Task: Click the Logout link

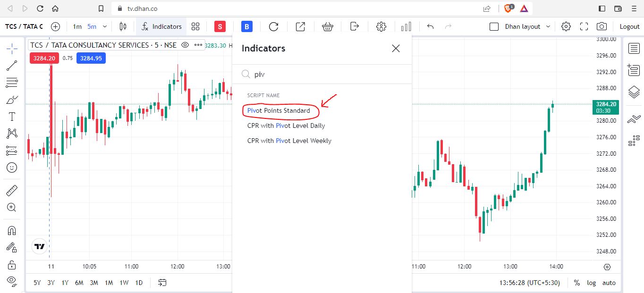Action: [629, 26]
